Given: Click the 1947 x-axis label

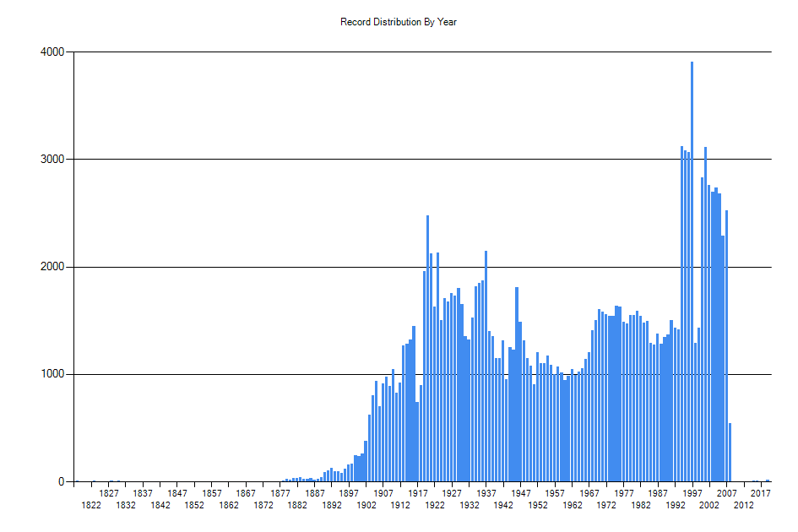Looking at the screenshot, I should [x=521, y=493].
